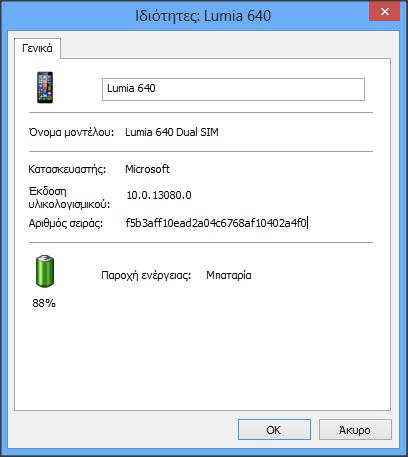Click the Lumia 640 device name field
The width and height of the screenshot is (408, 457).
[233, 89]
